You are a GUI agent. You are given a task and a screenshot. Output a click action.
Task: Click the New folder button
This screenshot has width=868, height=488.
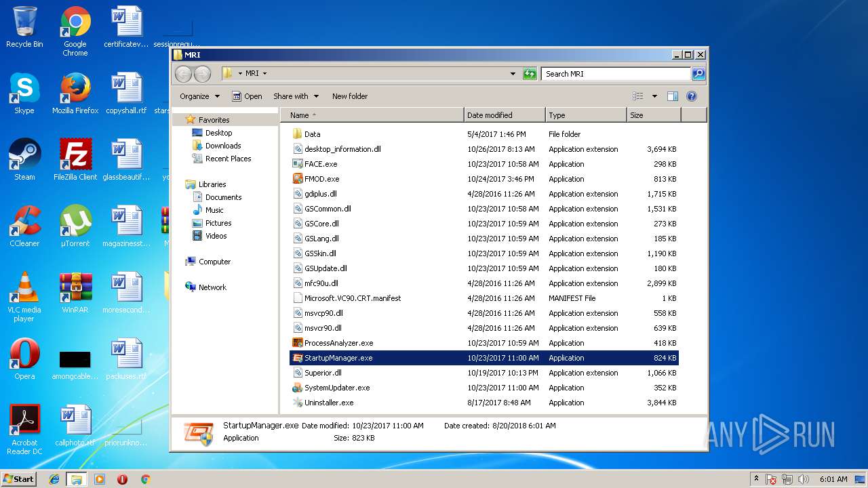tap(350, 96)
